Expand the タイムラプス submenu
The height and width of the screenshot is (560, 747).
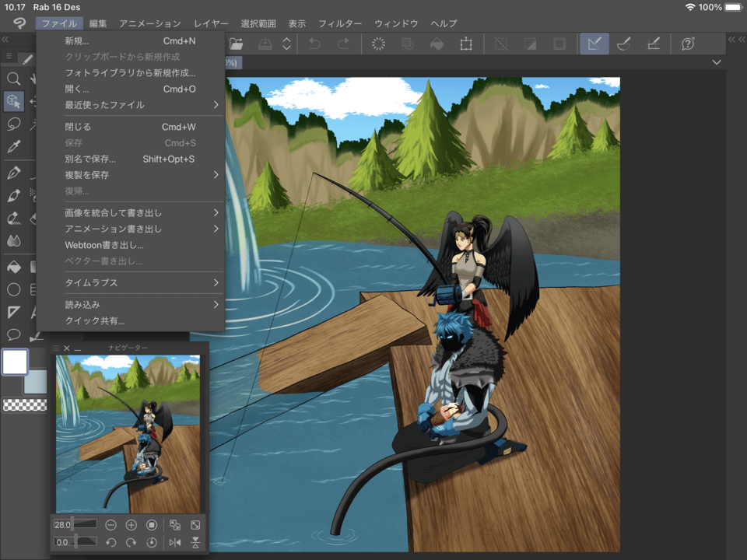(x=140, y=283)
